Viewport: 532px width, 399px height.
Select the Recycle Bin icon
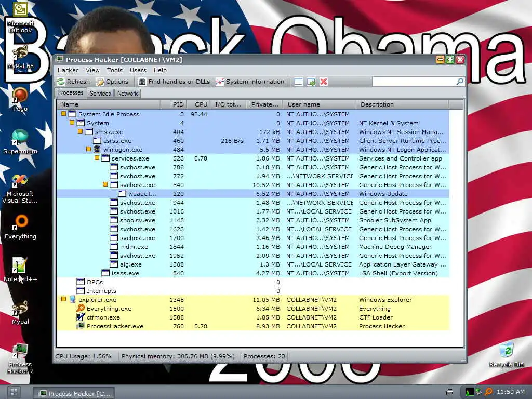coord(507,355)
